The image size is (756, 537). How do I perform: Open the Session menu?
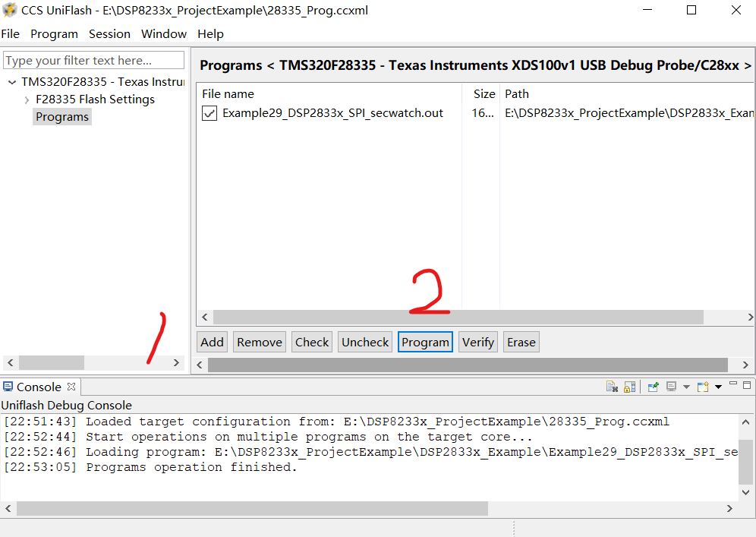point(109,33)
